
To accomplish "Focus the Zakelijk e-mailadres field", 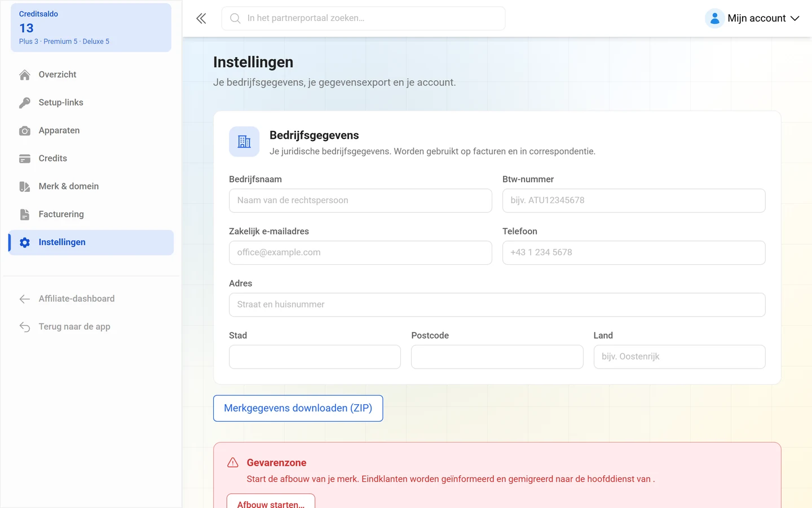I will (360, 253).
